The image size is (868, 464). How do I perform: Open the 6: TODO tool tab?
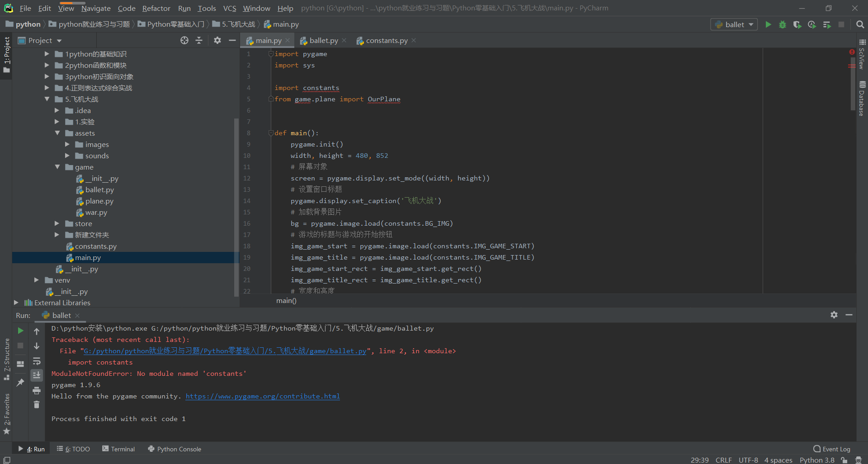pos(73,449)
